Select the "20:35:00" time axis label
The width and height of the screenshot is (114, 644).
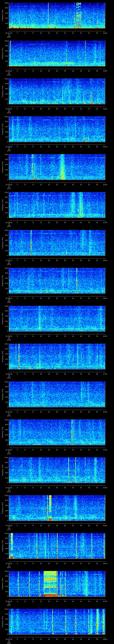pos(9,184)
